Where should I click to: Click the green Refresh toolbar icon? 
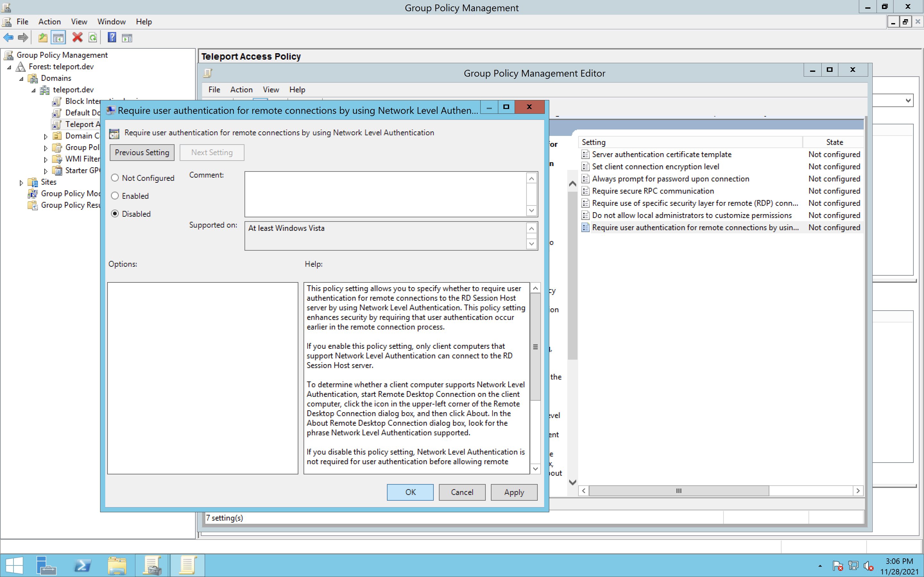coord(93,38)
